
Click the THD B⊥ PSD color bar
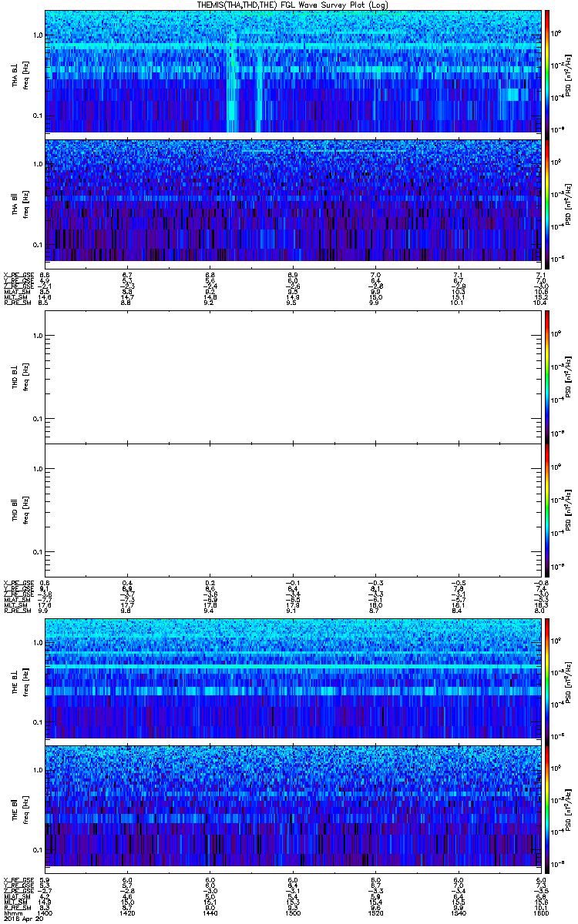547,377
